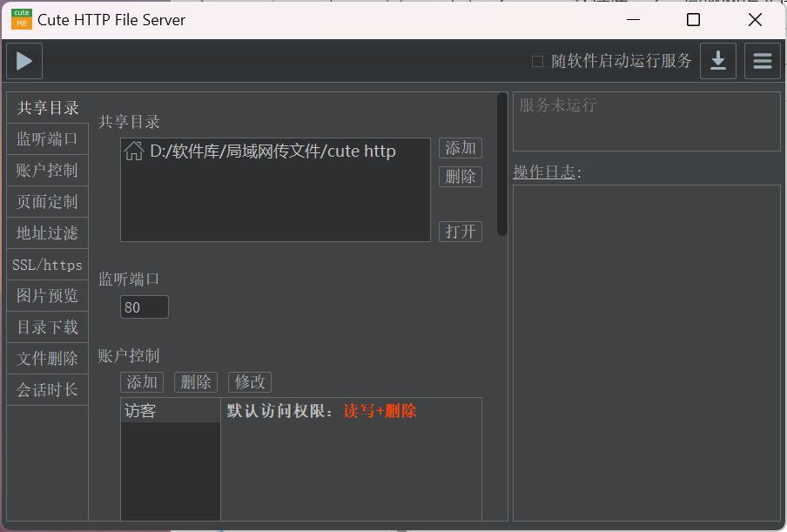Viewport: 787px width, 532px height.
Task: Open the 账户控制 tab
Action: pyautogui.click(x=47, y=171)
